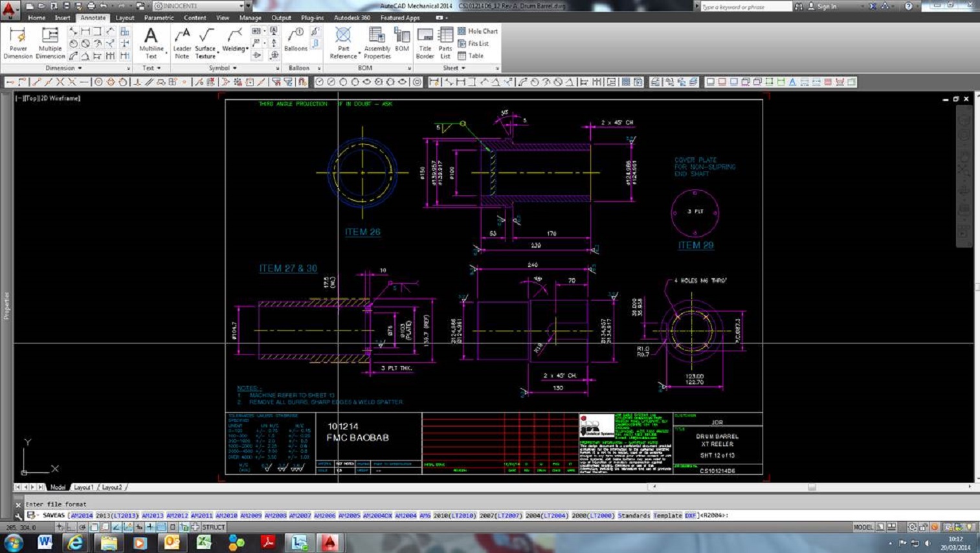Select the Multiple Dimension tool
This screenshot has height=553, width=980.
point(50,43)
